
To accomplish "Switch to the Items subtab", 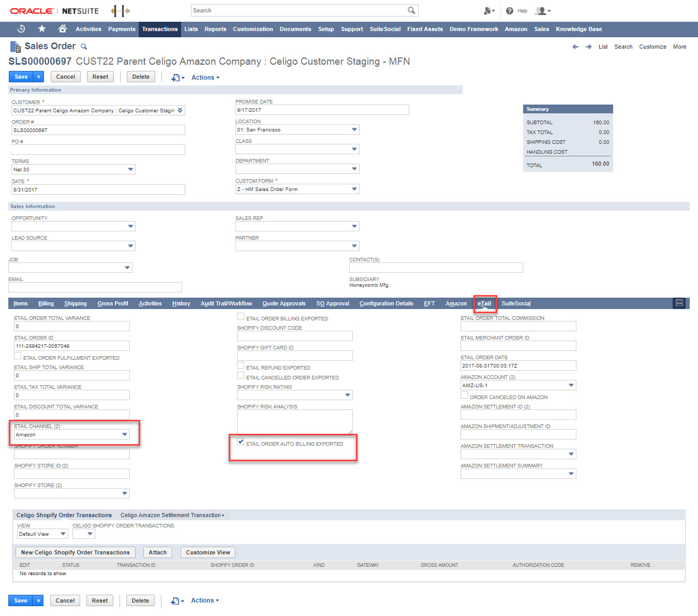I will 21,303.
